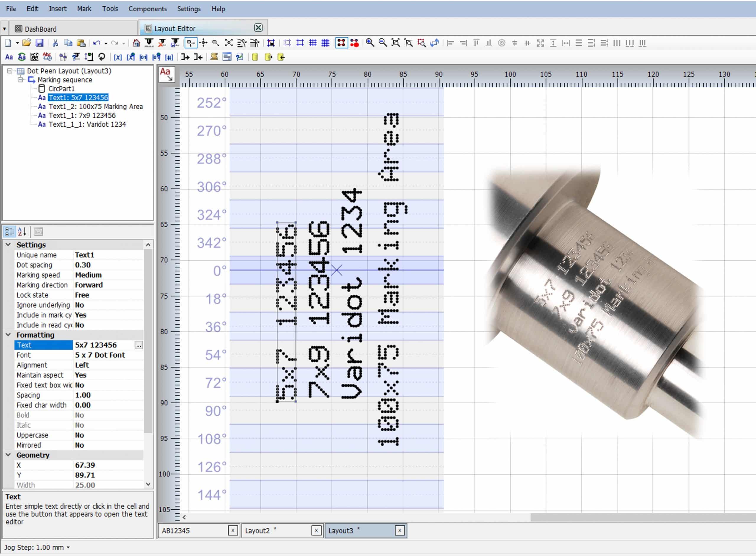
Task: Click the zoom in magnifier icon
Action: 370,43
